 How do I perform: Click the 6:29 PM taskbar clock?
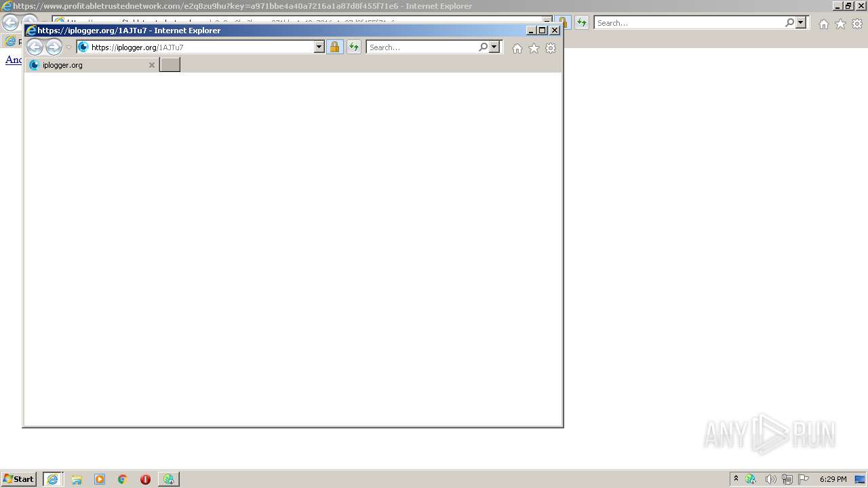[833, 479]
